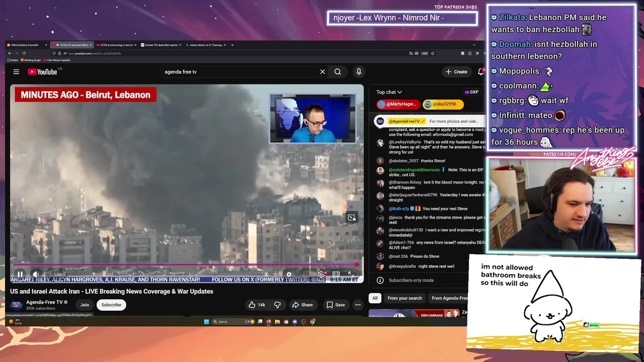
Task: Open the weather widget on the taskbar
Action: click(x=15, y=322)
